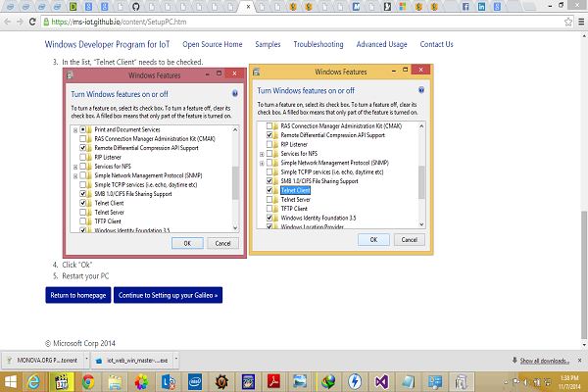This screenshot has height=392, width=588.
Task: Open dropdown arrow for MONOVA.ORG torrent download
Action: pyautogui.click(x=86, y=359)
